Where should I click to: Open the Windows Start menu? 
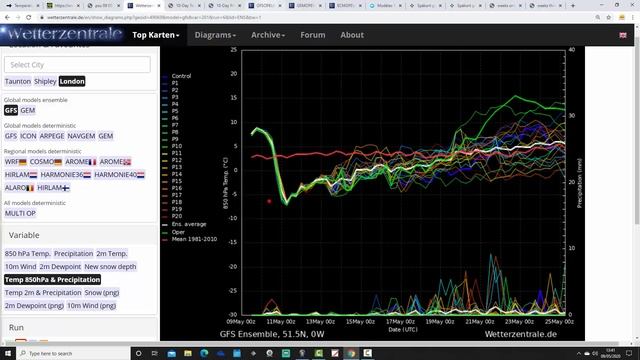pyautogui.click(x=7, y=353)
